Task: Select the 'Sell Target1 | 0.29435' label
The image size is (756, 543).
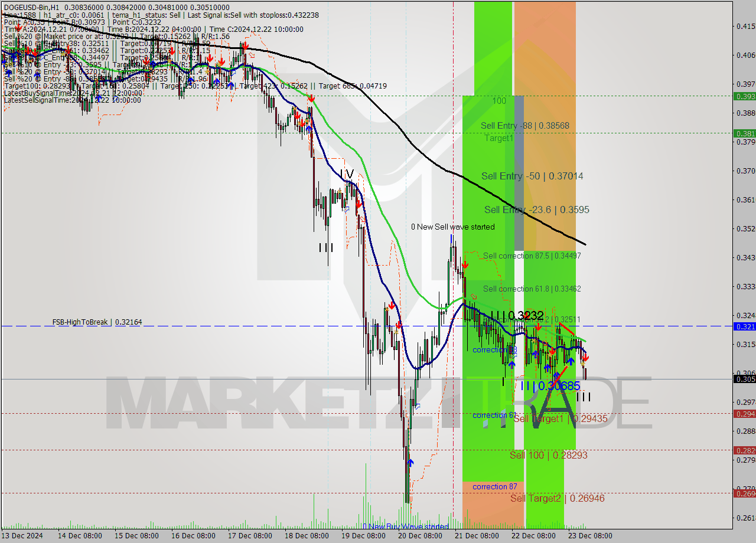Action: click(x=561, y=418)
